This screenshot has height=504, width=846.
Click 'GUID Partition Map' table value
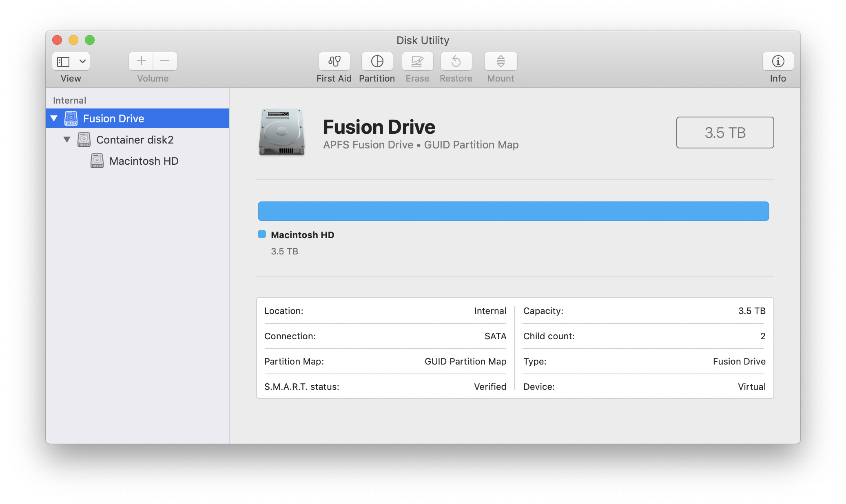[465, 361]
